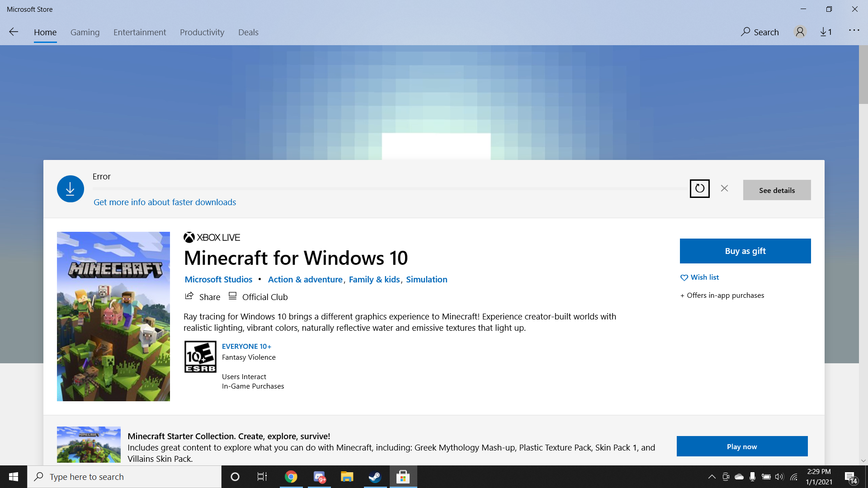Click the Meet Now tray icon
The width and height of the screenshot is (868, 488).
point(726,477)
